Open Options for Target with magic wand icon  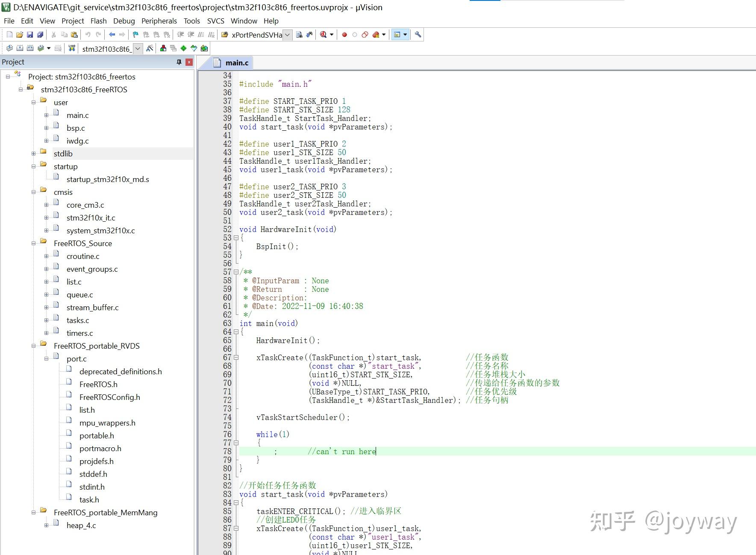click(150, 48)
